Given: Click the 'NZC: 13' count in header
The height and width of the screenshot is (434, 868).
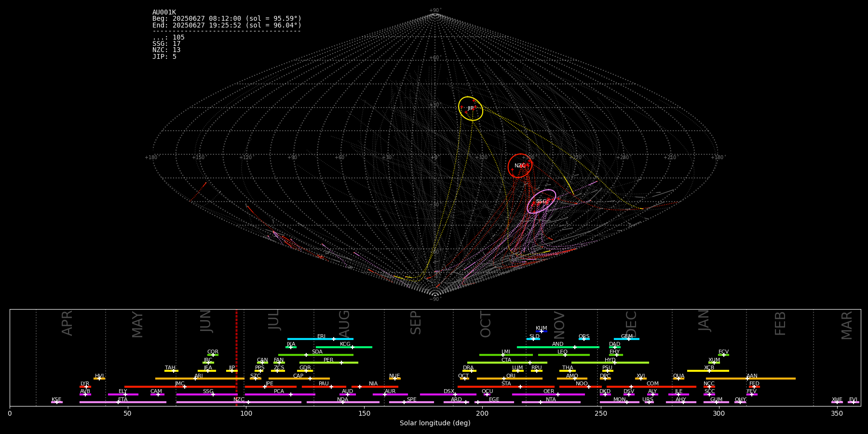Looking at the screenshot, I should click(x=166, y=50).
